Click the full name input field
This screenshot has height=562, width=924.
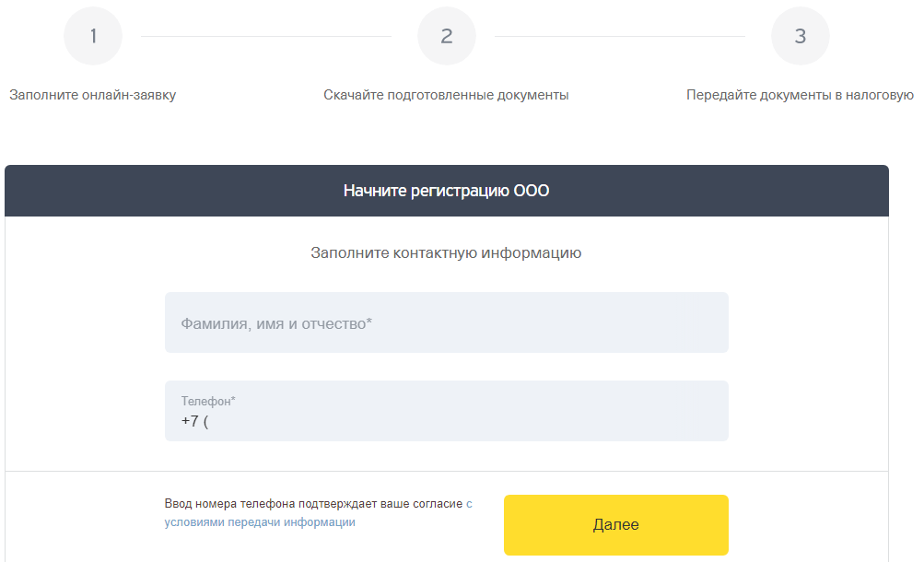coord(446,322)
